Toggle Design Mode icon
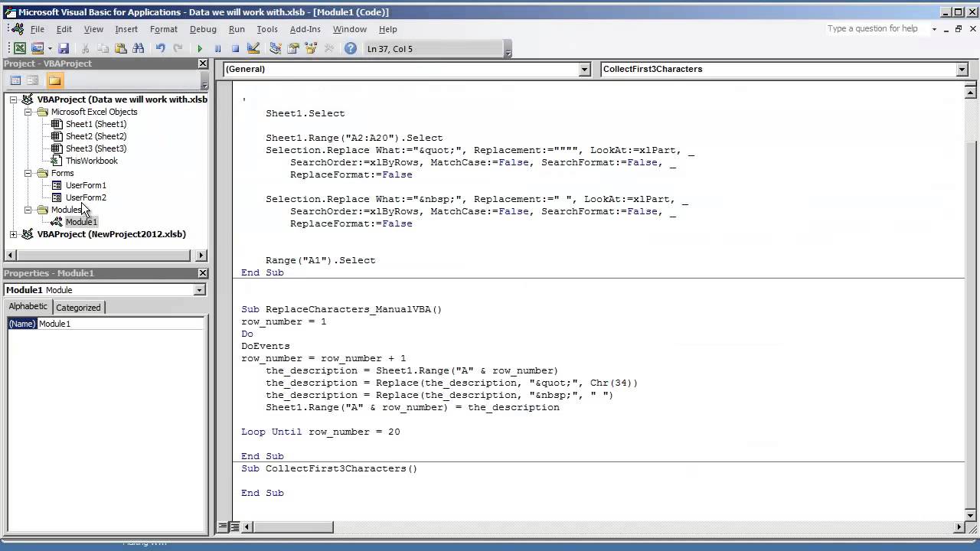The width and height of the screenshot is (980, 551). (253, 48)
